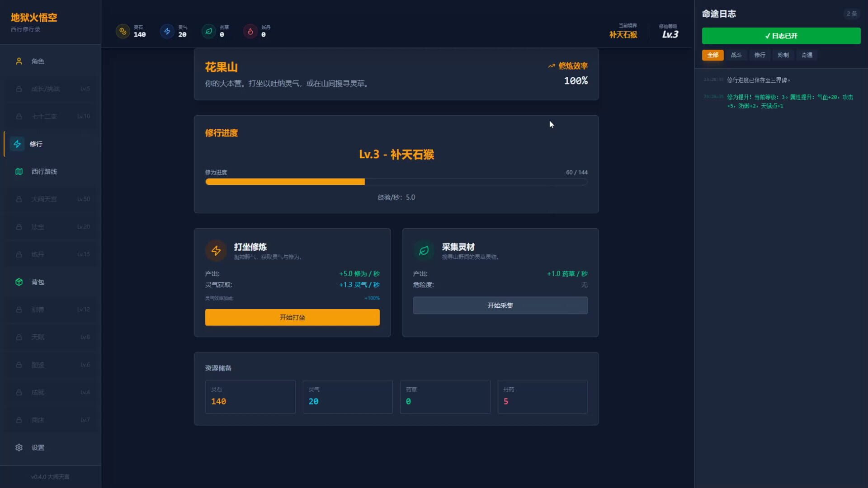The height and width of the screenshot is (488, 868).
Task: Open the locked 成就 entry in the sidebar
Action: click(x=51, y=392)
